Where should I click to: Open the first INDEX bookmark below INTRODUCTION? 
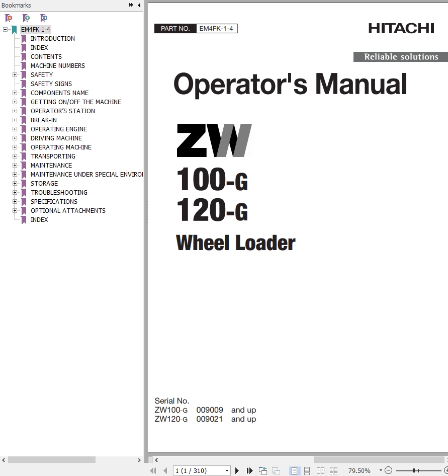coord(39,48)
